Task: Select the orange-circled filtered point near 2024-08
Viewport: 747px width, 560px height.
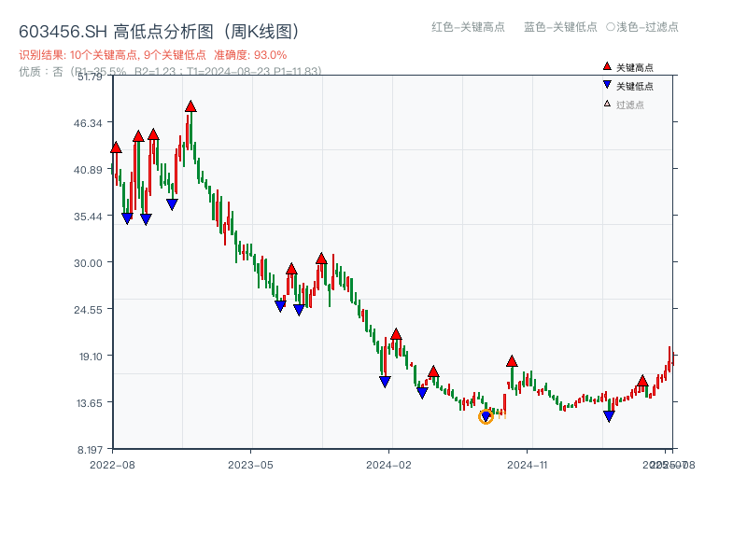Action: pyautogui.click(x=486, y=417)
